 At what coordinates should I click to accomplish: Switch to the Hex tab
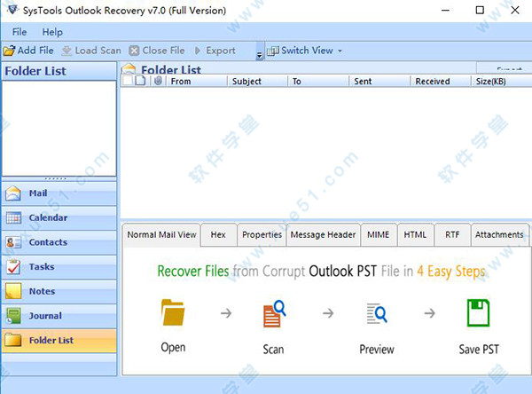click(218, 235)
